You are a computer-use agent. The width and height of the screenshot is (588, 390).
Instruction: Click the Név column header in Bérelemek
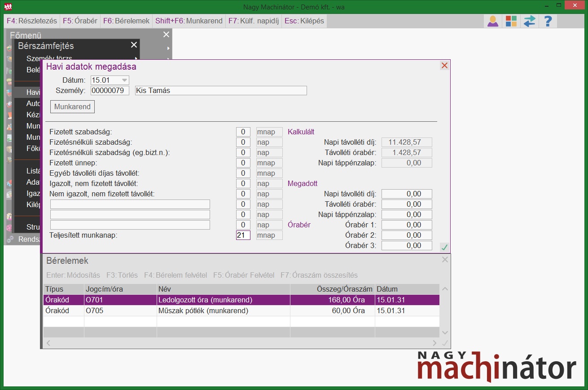point(224,289)
